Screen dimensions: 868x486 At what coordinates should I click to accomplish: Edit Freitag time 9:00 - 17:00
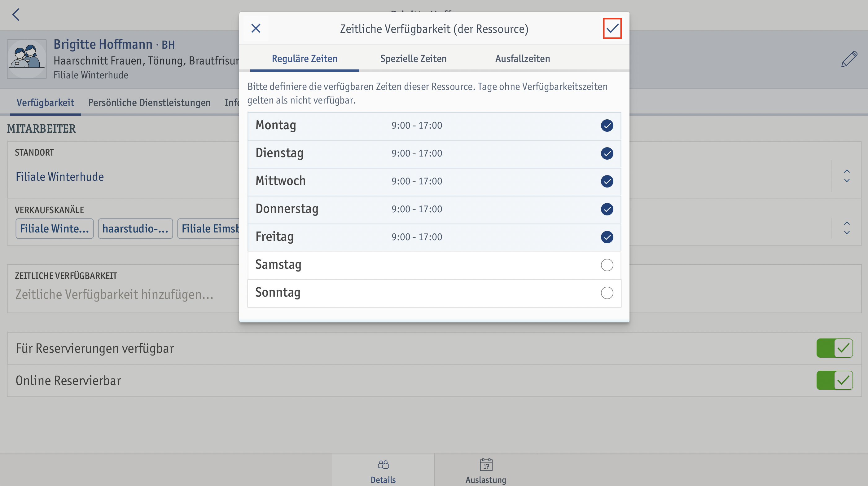click(417, 237)
